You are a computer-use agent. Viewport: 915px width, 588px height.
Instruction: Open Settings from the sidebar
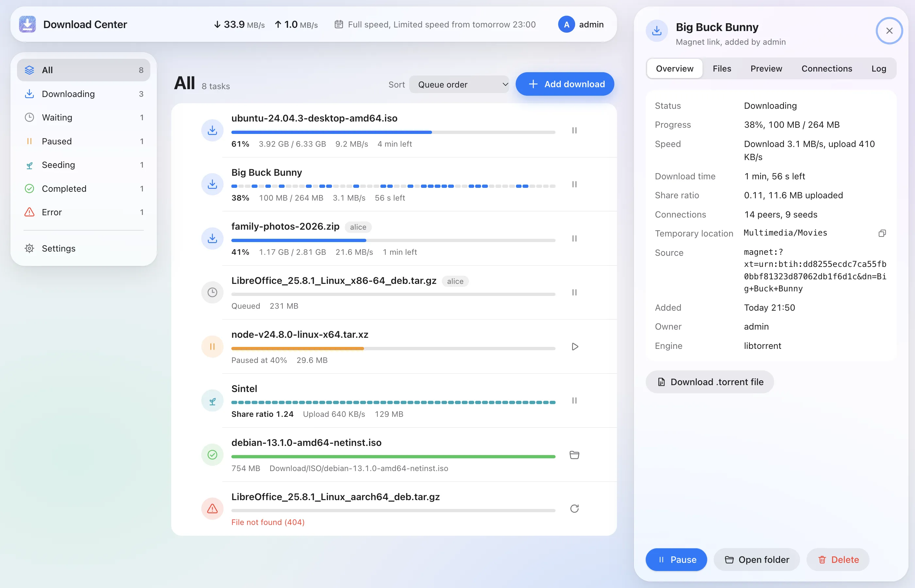coord(83,248)
